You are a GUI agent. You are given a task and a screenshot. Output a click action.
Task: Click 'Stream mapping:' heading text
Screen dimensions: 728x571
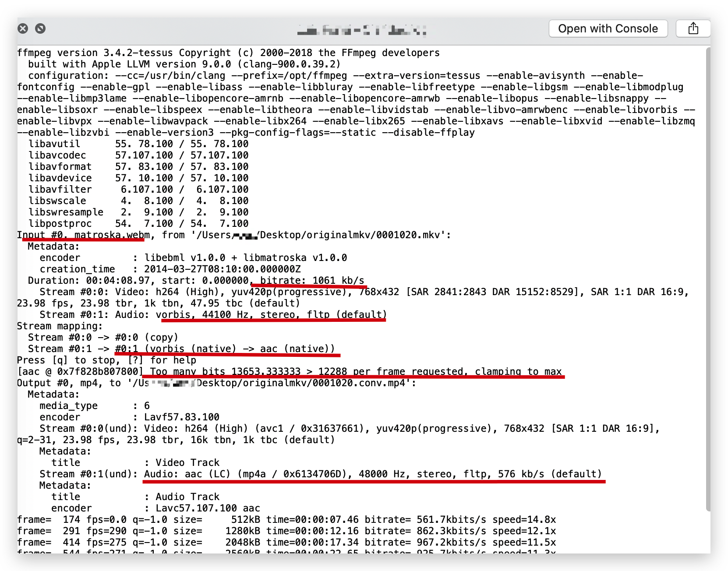60,326
